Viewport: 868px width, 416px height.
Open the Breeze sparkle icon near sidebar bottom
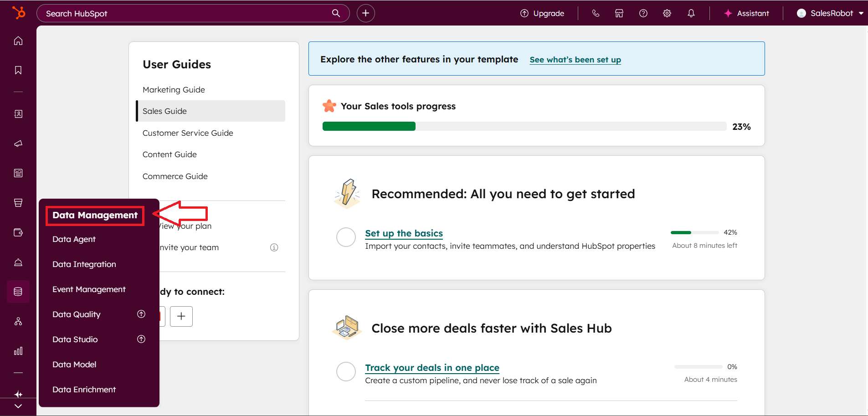coord(18,394)
